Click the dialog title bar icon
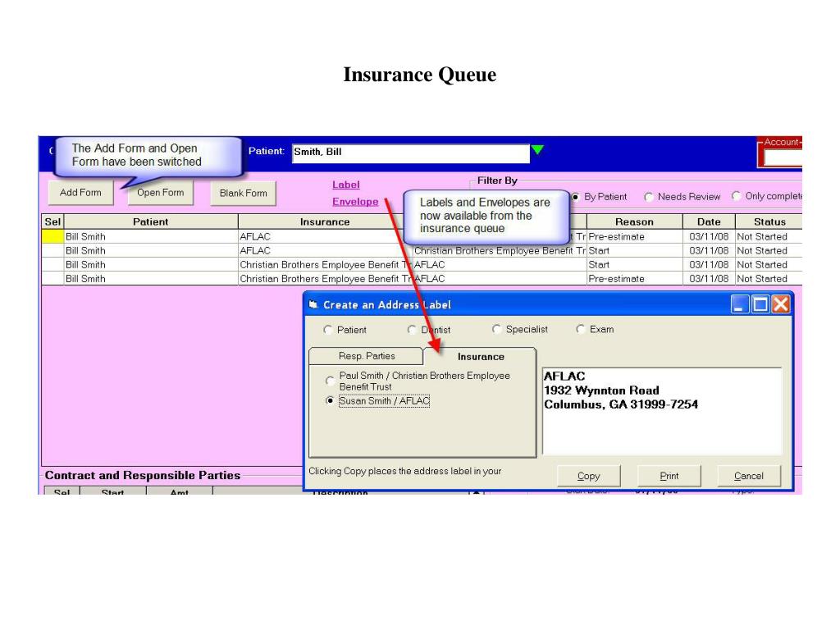This screenshot has height=630, width=840. (x=313, y=304)
